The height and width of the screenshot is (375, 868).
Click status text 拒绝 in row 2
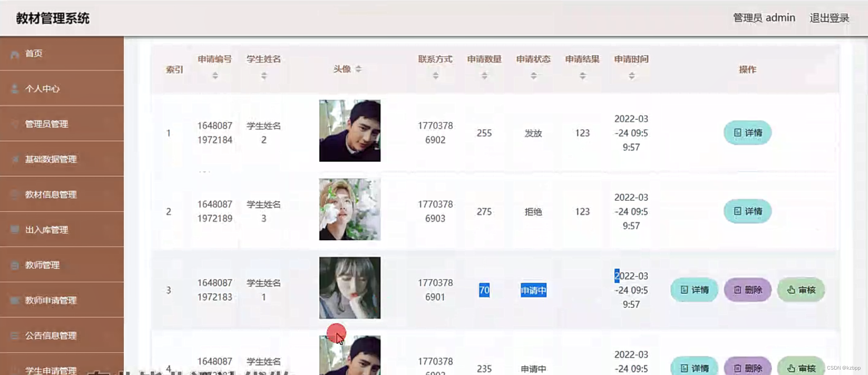(534, 212)
